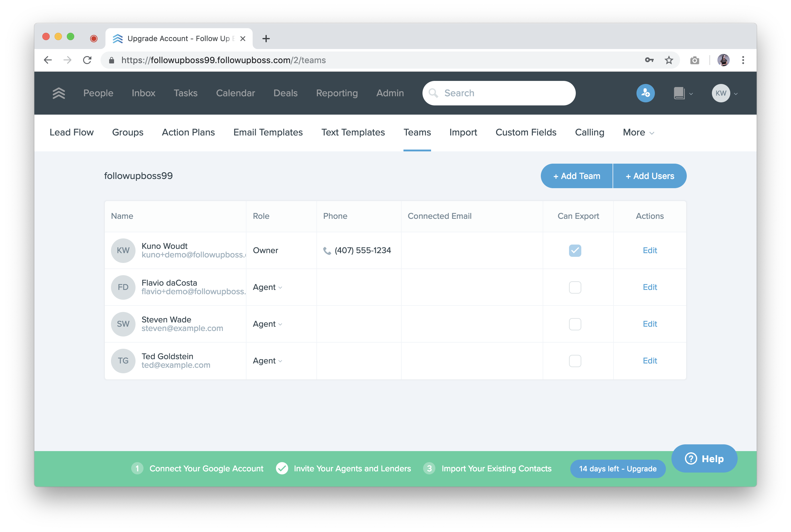This screenshot has width=791, height=532.
Task: Click the browser bookmark star icon
Action: pyautogui.click(x=668, y=60)
